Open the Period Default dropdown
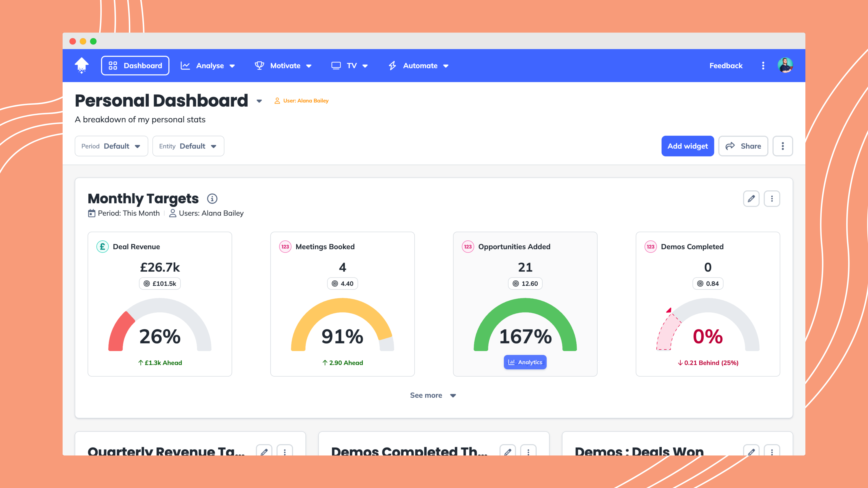Image resolution: width=868 pixels, height=488 pixels. (x=111, y=146)
